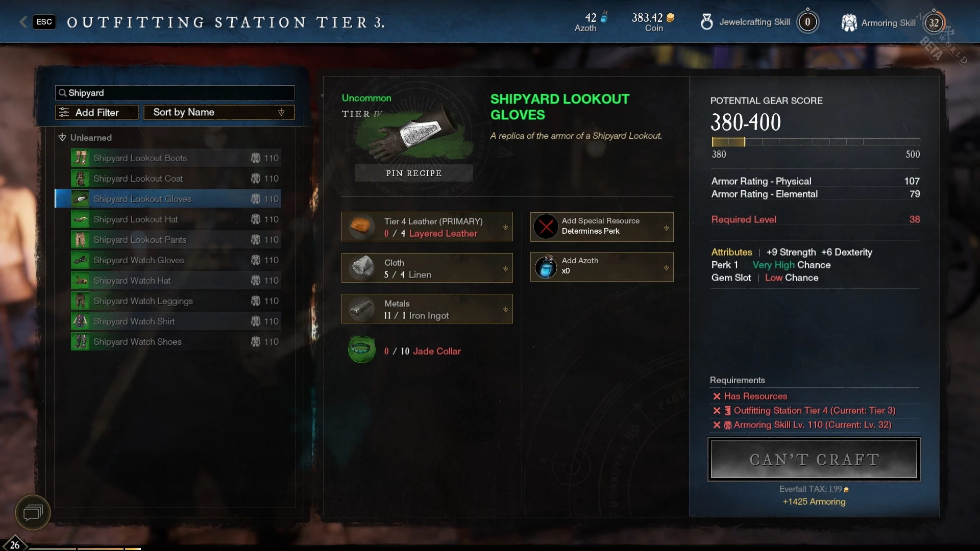Click the chat bubble icon
Viewport: 980px width, 551px height.
tap(33, 512)
